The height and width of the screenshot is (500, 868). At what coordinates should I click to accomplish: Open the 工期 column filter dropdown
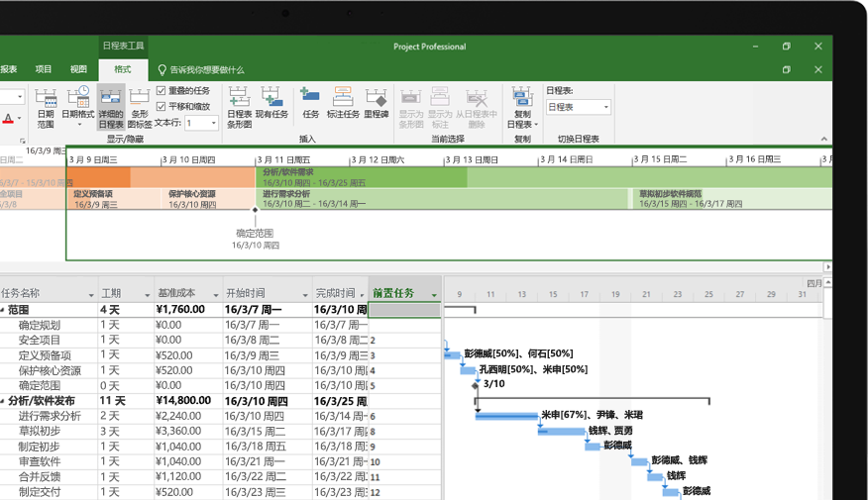148,295
